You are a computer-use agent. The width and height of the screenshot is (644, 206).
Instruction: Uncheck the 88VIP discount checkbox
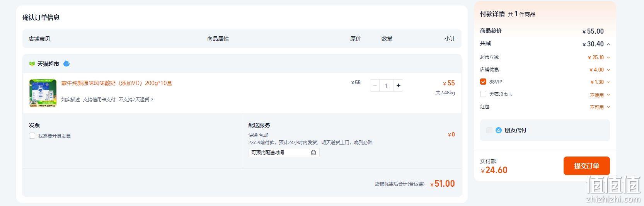tap(483, 82)
